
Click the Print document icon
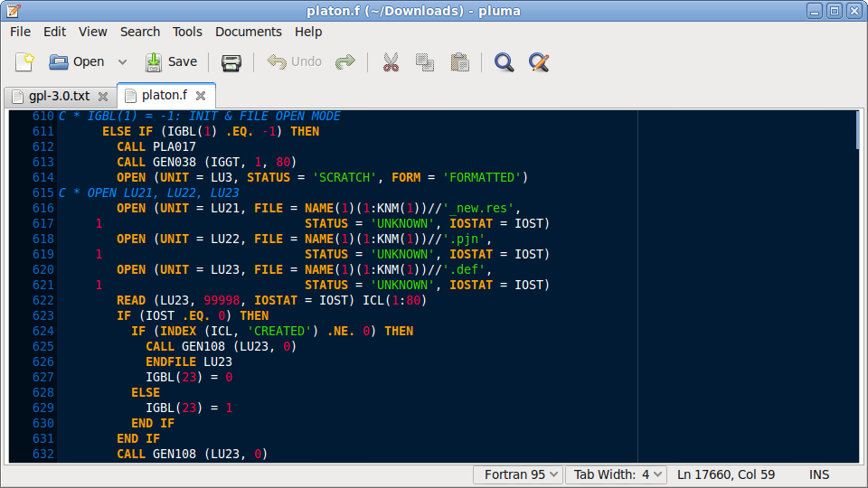[x=231, y=62]
